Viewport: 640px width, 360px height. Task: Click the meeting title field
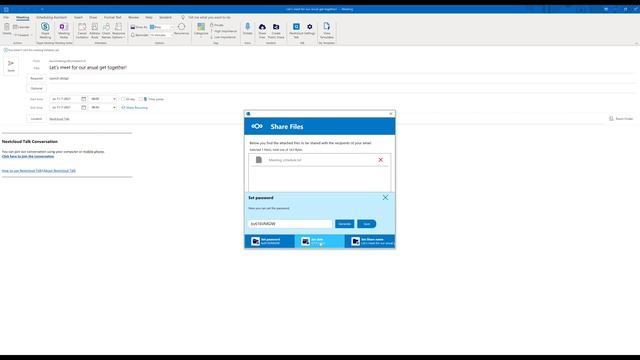point(342,68)
